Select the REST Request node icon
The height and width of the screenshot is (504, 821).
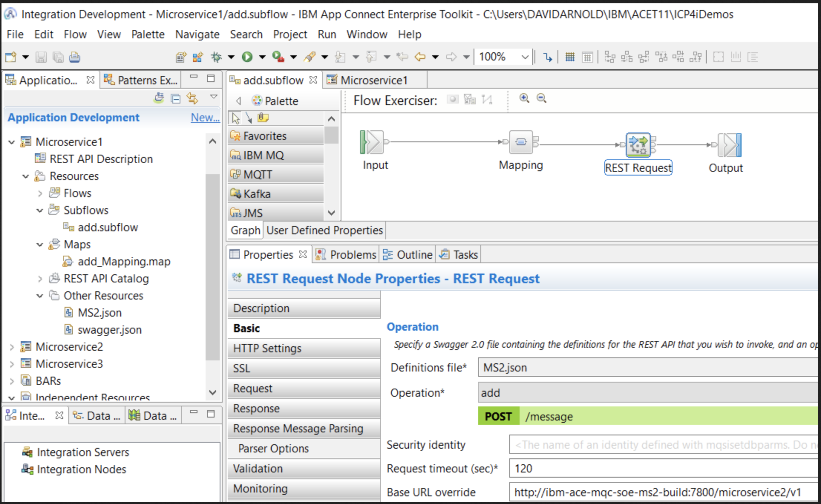click(638, 145)
